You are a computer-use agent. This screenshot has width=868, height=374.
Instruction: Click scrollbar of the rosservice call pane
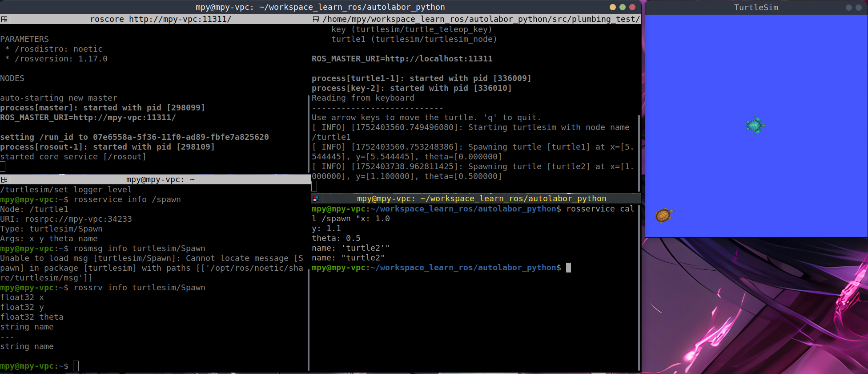[x=639, y=285]
